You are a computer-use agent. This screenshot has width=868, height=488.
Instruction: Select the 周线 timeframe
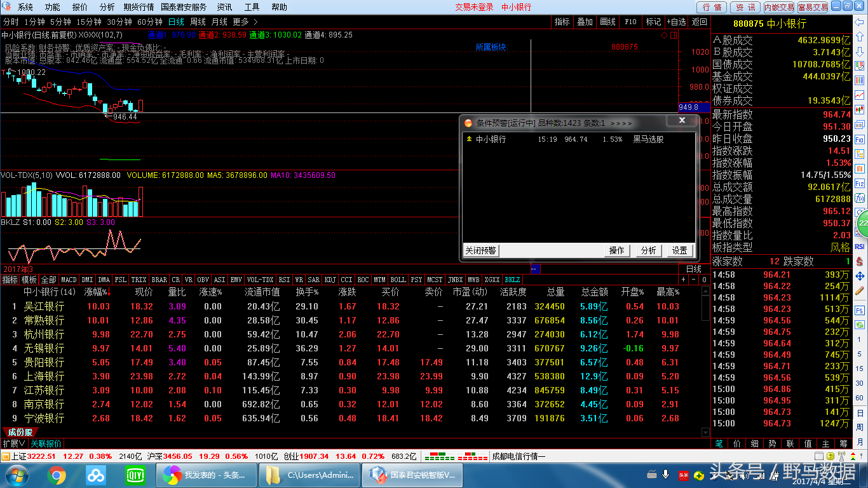tap(198, 22)
